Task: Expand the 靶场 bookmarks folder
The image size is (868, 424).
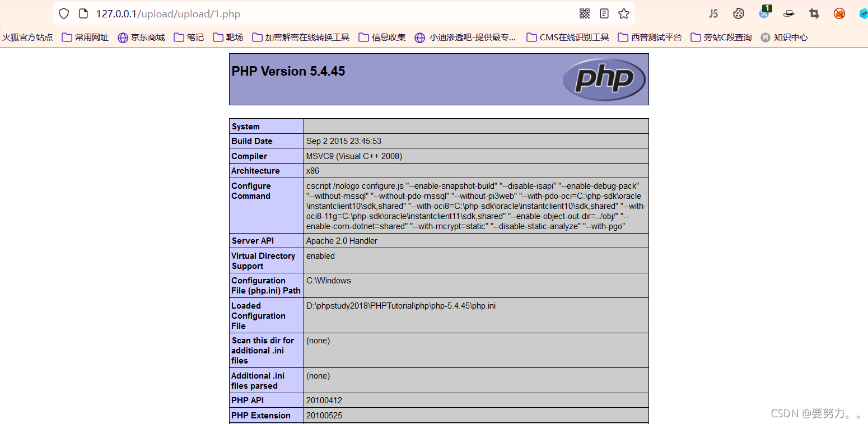Action: coord(228,38)
